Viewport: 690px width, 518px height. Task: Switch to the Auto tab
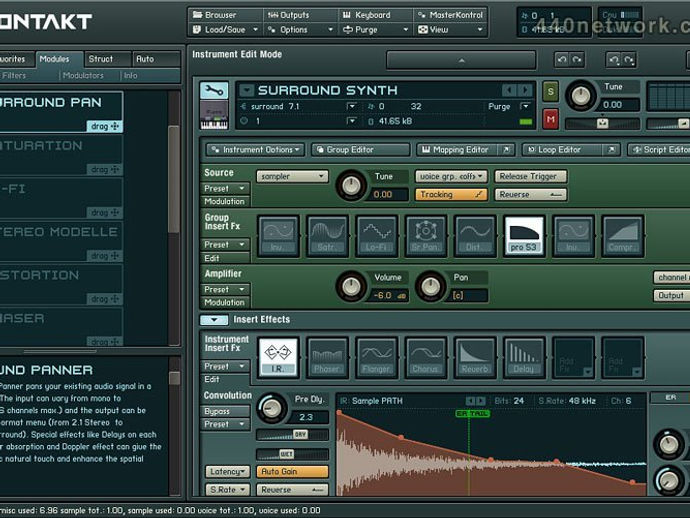pyautogui.click(x=156, y=59)
